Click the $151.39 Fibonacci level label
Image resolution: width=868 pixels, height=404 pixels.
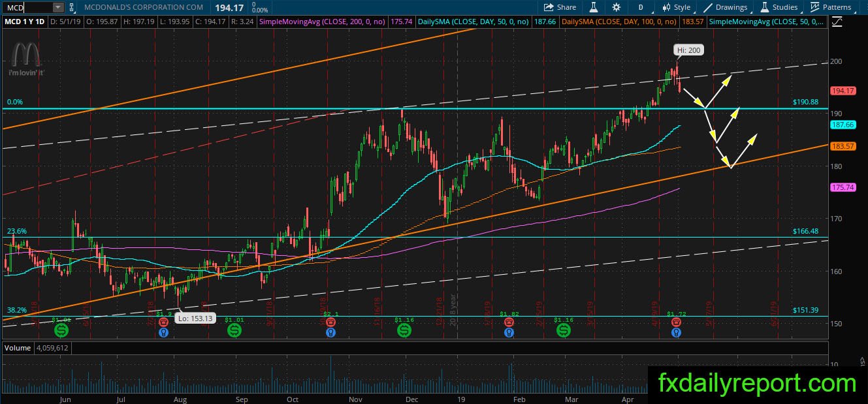pos(805,310)
